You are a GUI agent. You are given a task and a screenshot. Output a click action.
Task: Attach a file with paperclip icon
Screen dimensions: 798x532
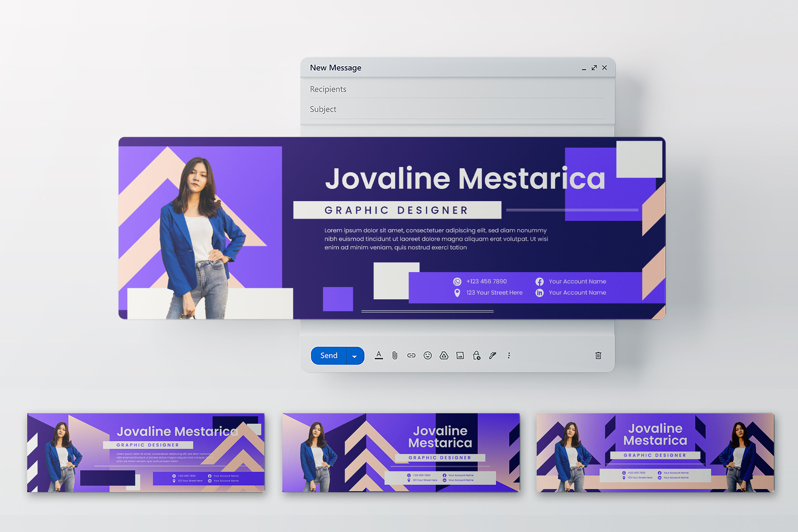(x=395, y=355)
